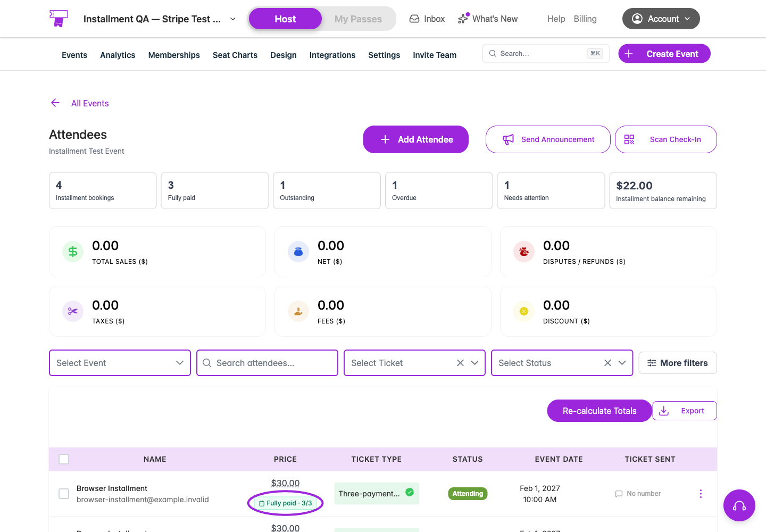Open the Inbox tray icon

click(414, 19)
